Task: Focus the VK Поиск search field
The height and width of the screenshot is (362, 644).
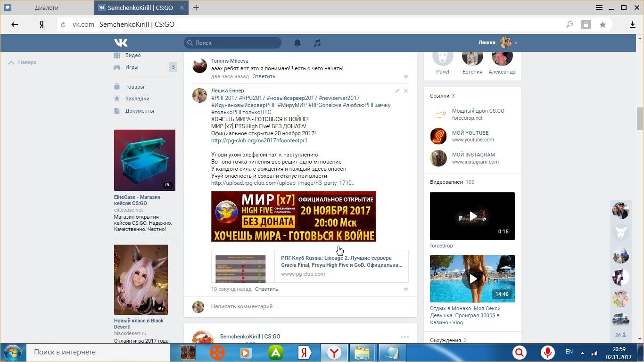Action: coord(232,43)
